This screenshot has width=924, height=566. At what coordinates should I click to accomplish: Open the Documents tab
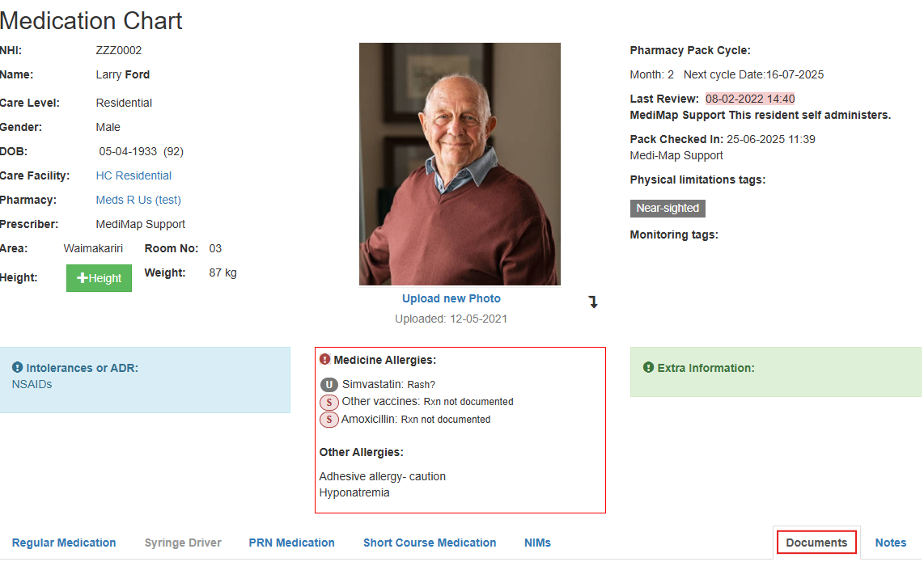816,543
